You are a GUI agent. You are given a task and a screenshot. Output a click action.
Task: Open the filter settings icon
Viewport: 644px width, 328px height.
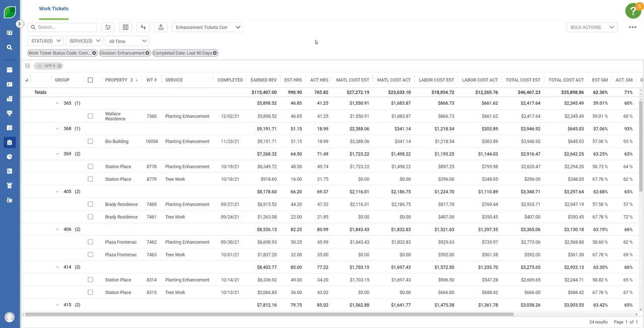click(x=107, y=27)
